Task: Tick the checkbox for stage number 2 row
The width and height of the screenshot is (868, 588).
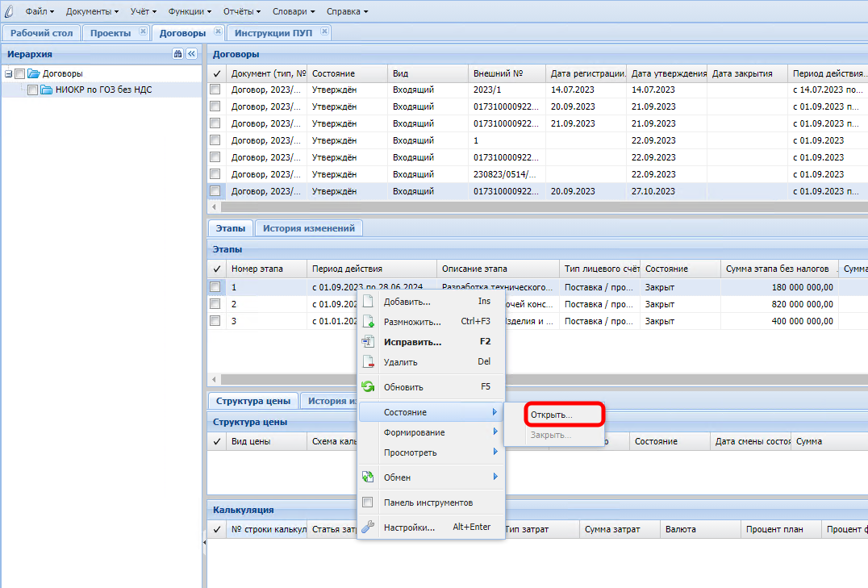Action: click(215, 304)
